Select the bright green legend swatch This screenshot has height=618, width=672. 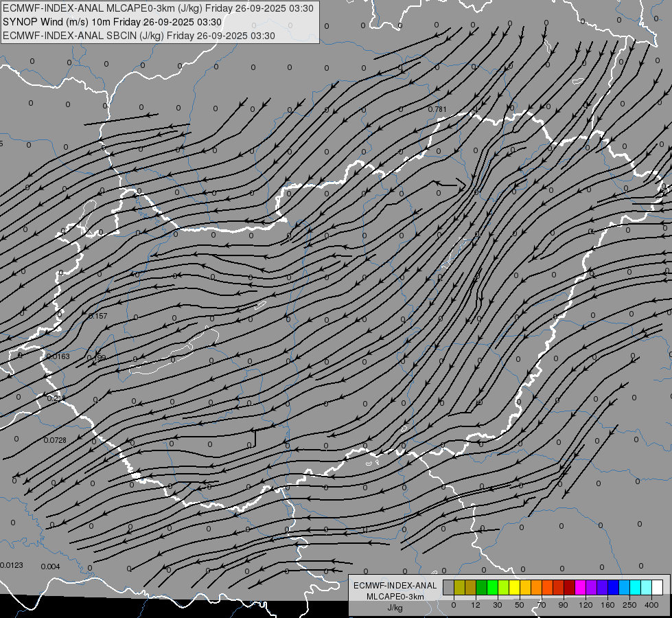493,588
